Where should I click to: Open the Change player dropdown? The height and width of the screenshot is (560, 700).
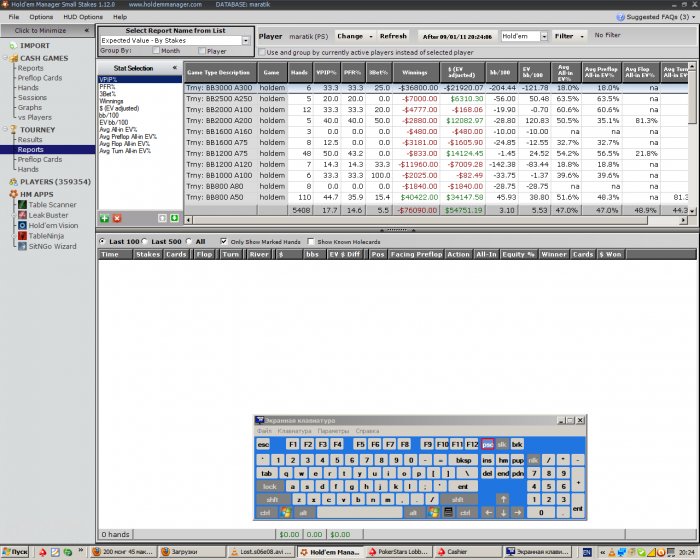(x=355, y=36)
